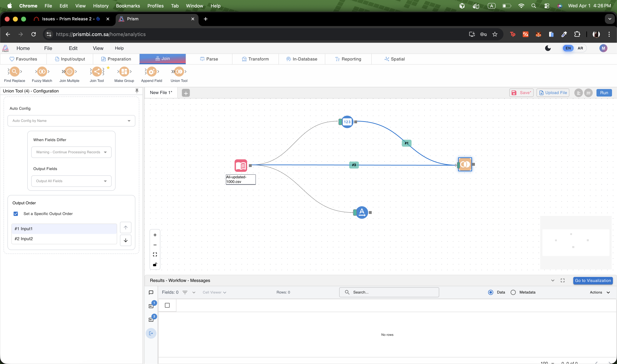Uncheck Set a Specific Output Order
The height and width of the screenshot is (364, 617).
(x=16, y=214)
